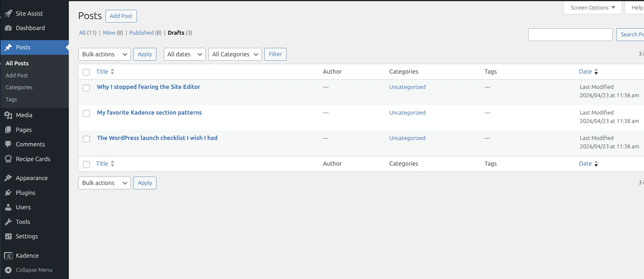Click the Plugins plug icon
The width and height of the screenshot is (644, 279).
pyautogui.click(x=8, y=193)
